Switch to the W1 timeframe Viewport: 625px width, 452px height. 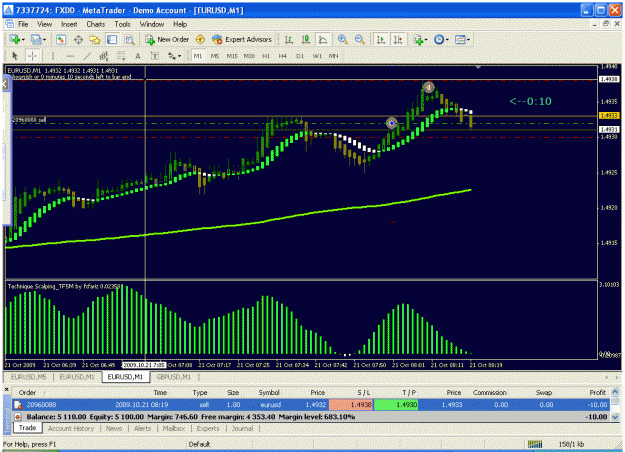(x=317, y=56)
